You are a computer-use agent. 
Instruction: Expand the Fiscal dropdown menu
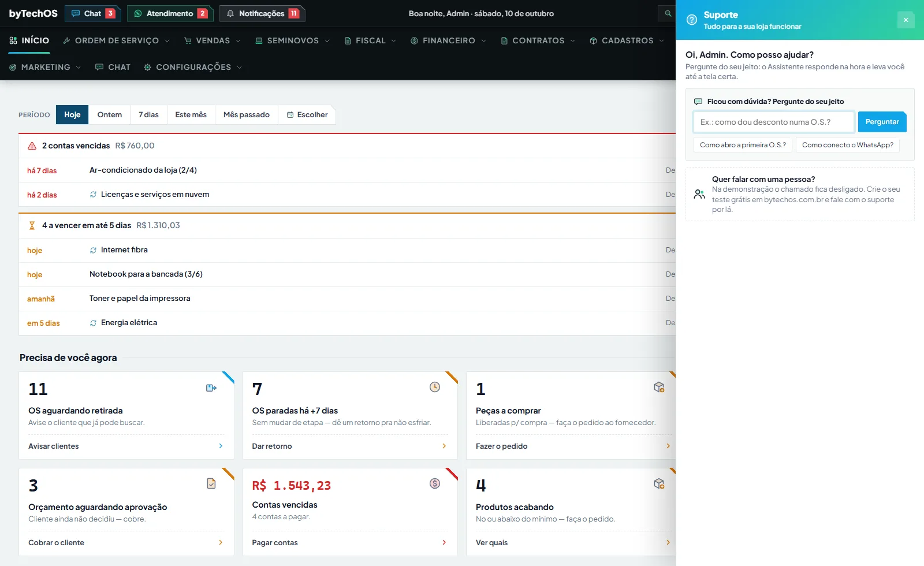tap(370, 40)
